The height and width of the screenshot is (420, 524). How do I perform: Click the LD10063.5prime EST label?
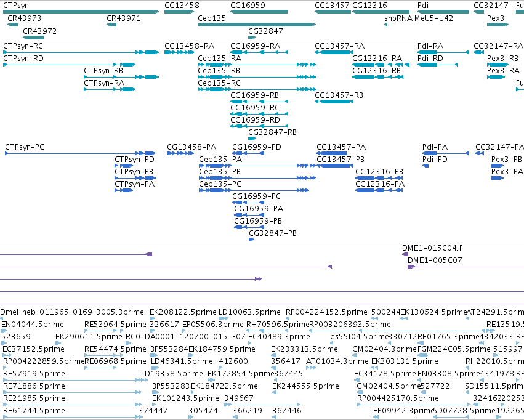[249, 312]
